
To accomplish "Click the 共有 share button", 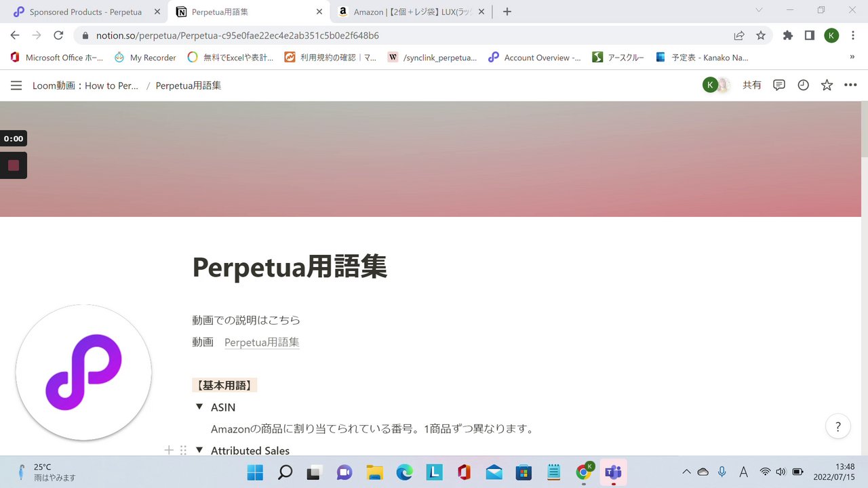I will click(x=752, y=85).
